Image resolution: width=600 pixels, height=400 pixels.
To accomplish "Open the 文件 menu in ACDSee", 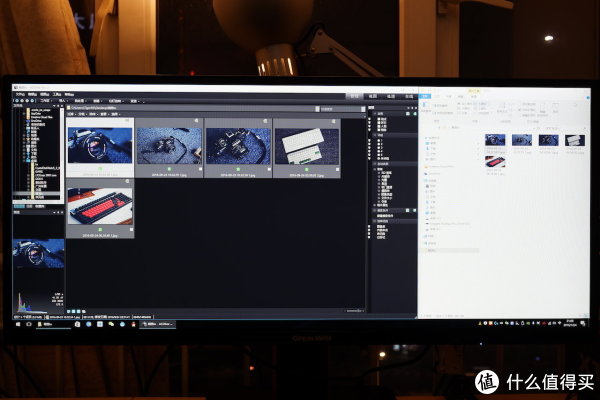I will click(20, 94).
